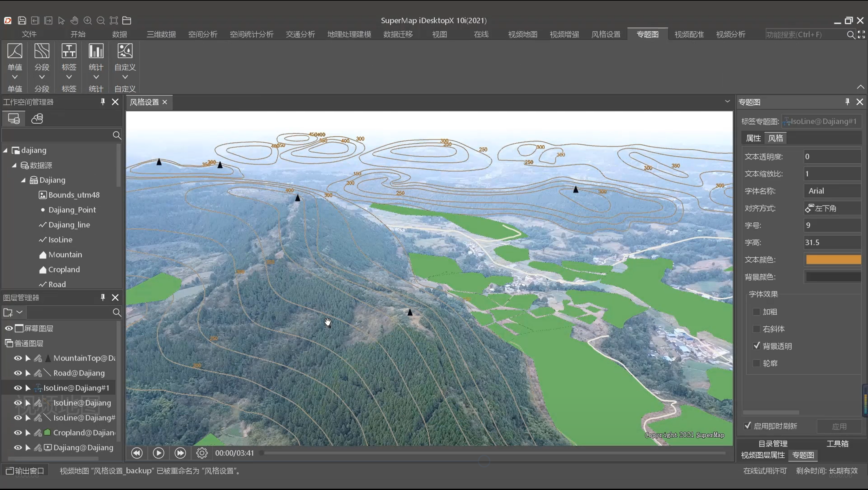This screenshot has height=490, width=868.
Task: Uncheck the 背景透明 checkbox
Action: [756, 346]
